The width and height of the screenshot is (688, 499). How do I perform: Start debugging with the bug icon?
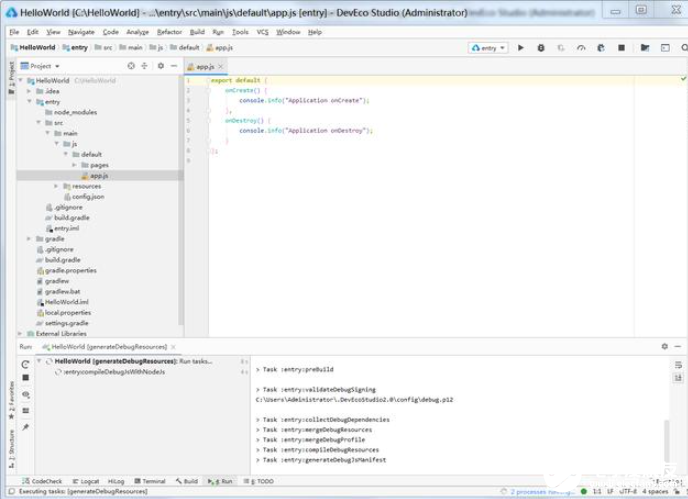coord(541,48)
